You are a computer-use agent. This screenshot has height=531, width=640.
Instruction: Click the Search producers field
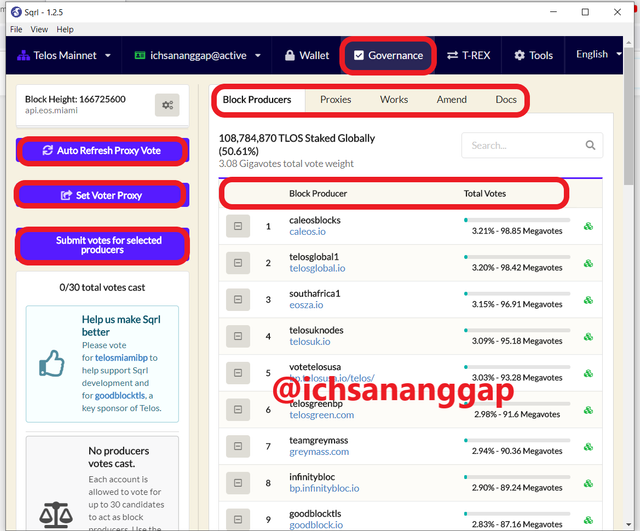tap(532, 145)
